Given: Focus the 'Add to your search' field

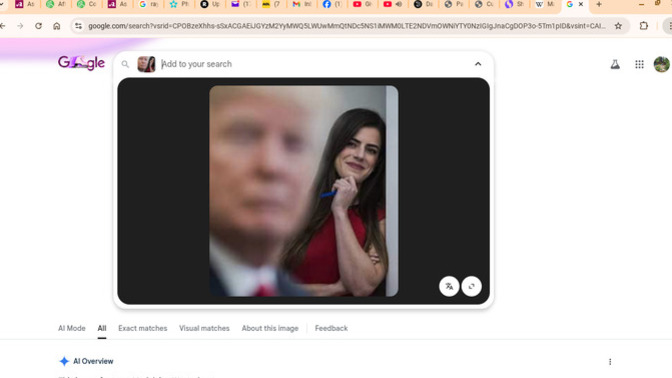Looking at the screenshot, I should (x=315, y=64).
